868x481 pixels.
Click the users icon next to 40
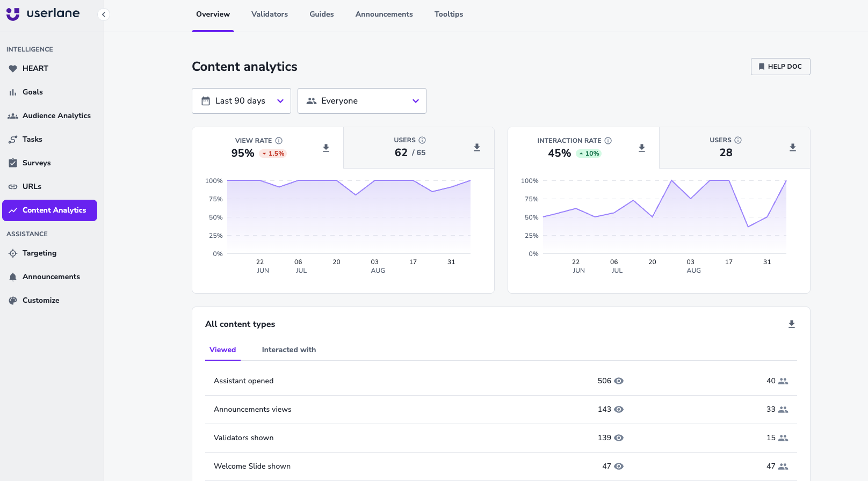click(x=783, y=381)
